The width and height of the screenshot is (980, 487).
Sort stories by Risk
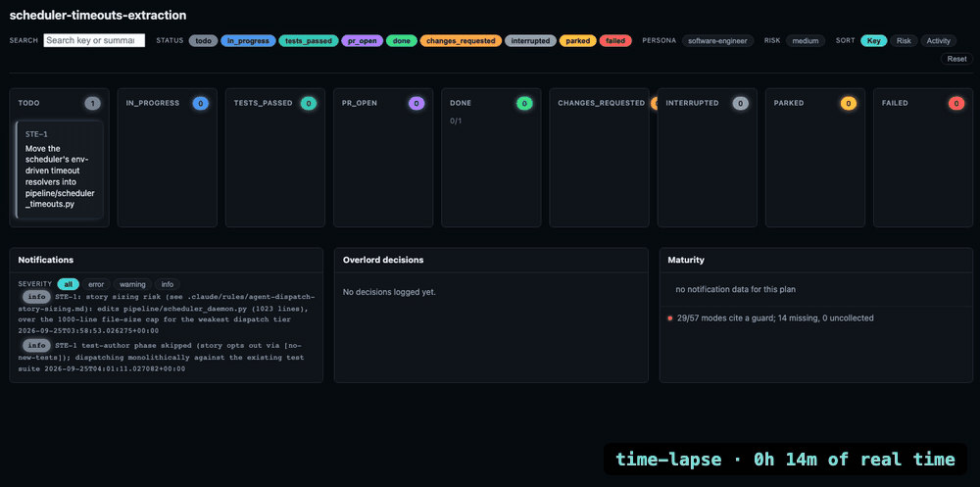[x=904, y=40]
